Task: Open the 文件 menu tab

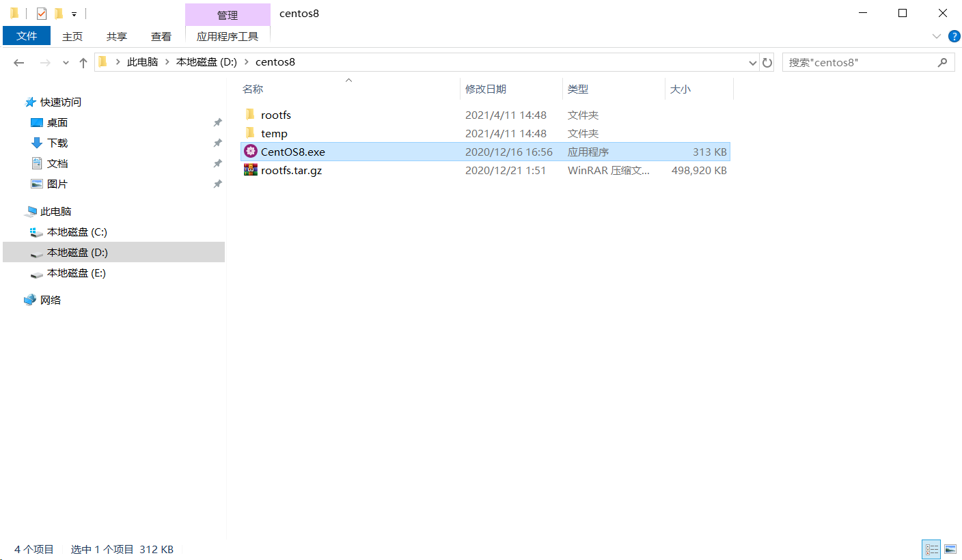Action: click(27, 36)
